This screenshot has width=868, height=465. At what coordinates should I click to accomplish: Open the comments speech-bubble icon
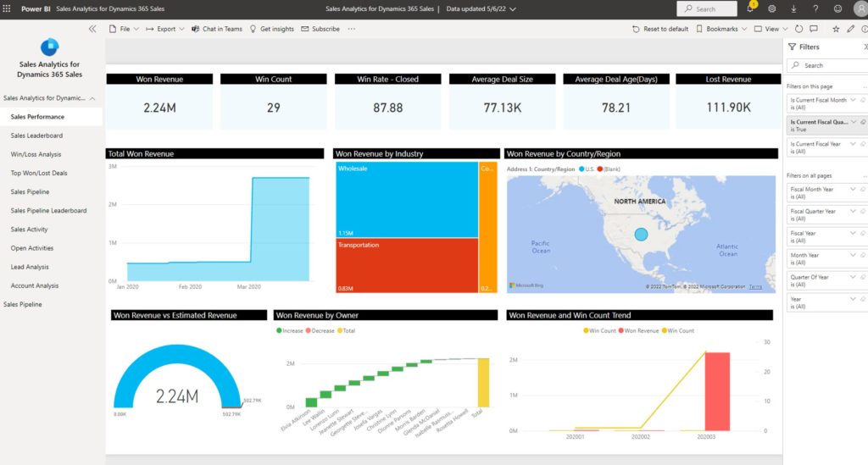814,29
